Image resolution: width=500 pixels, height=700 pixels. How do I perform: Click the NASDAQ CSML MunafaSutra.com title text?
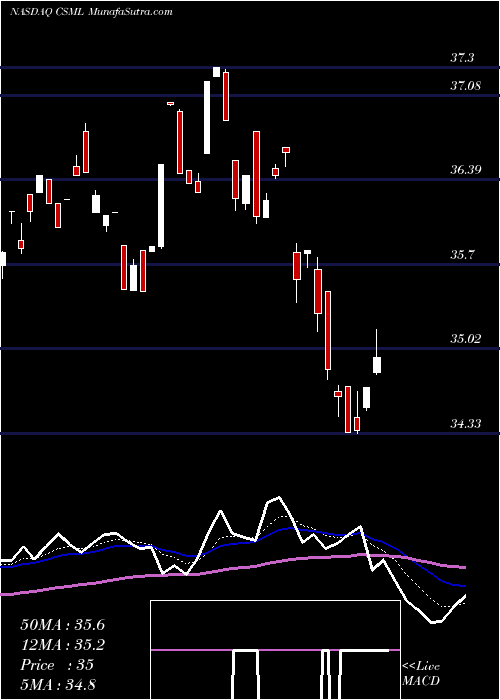click(91, 12)
